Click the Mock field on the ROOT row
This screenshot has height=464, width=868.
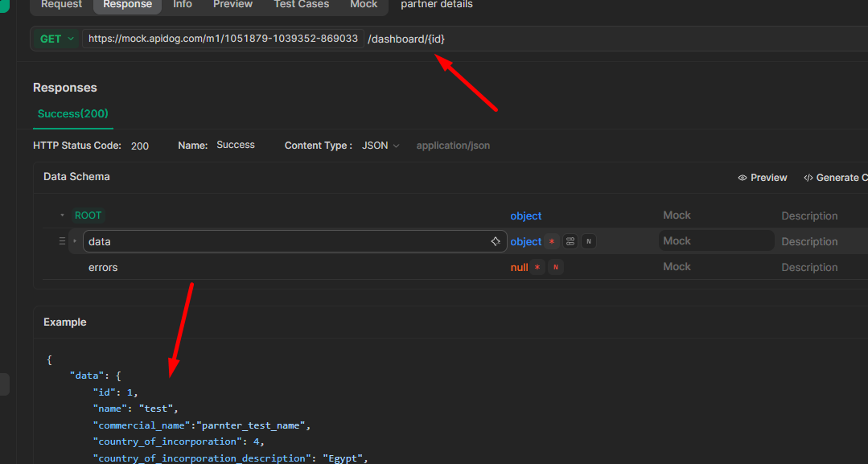coord(677,216)
